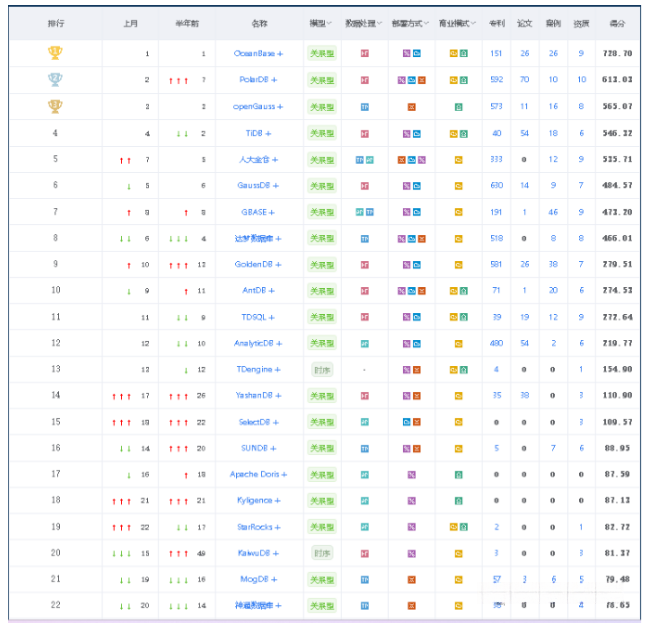Open the PolarDB database link

258,79
